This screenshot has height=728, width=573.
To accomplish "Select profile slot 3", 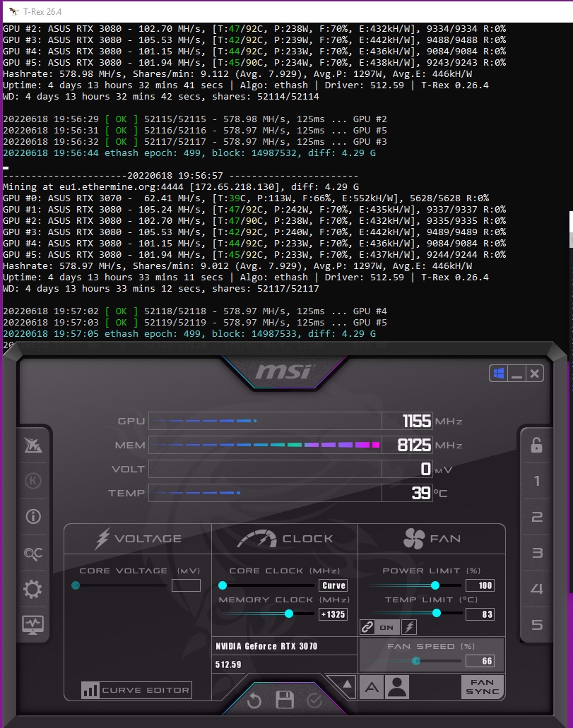I will pos(537,552).
